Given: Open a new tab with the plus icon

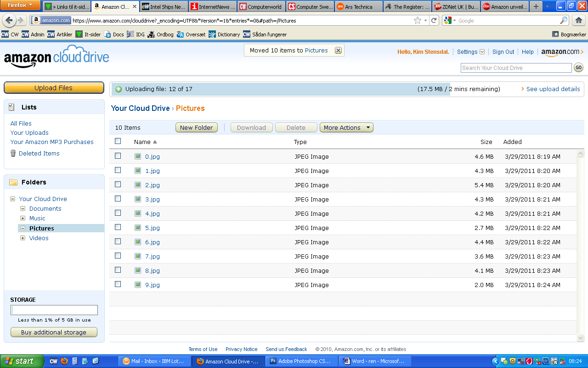Looking at the screenshot, I should (x=536, y=6).
